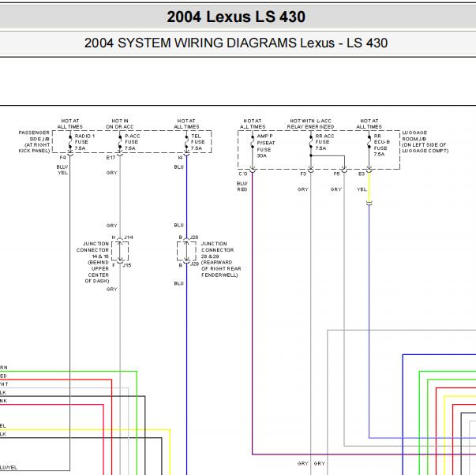
Task: Click the "RADIO 1 FUSE 7.5A" label
Action: tap(84, 142)
